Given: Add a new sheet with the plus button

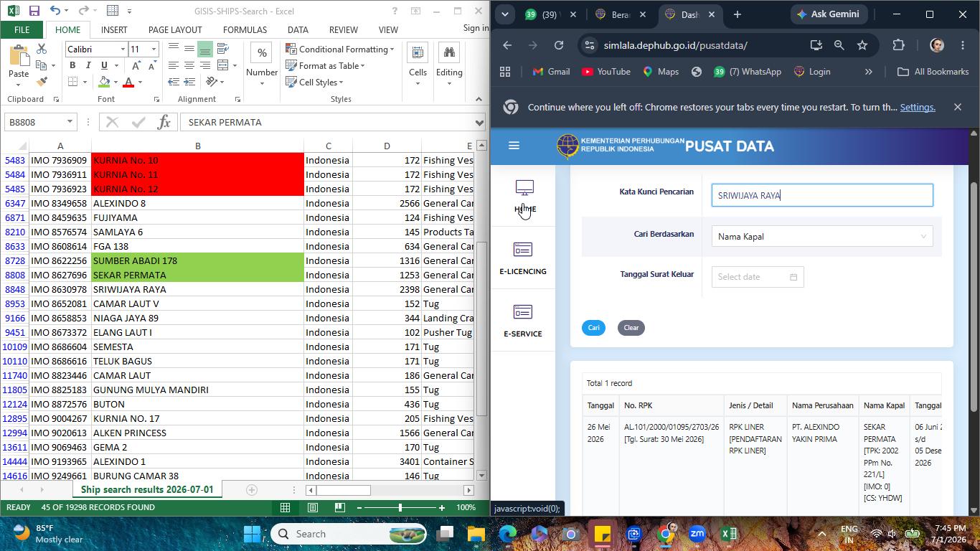Looking at the screenshot, I should [252, 490].
